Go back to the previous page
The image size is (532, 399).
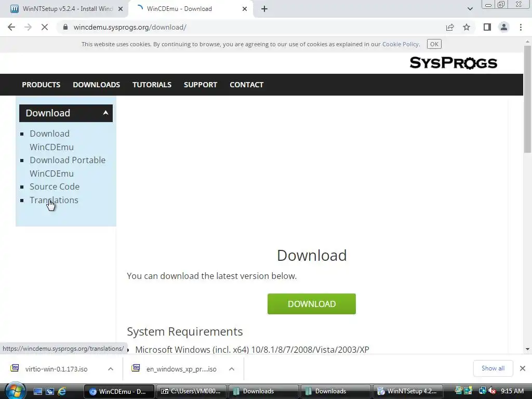pyautogui.click(x=11, y=27)
